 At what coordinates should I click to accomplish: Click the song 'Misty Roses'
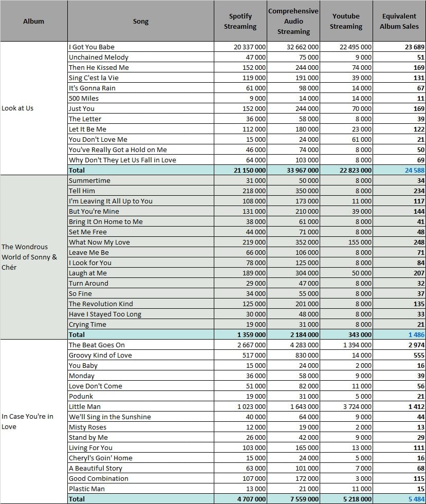click(x=87, y=427)
